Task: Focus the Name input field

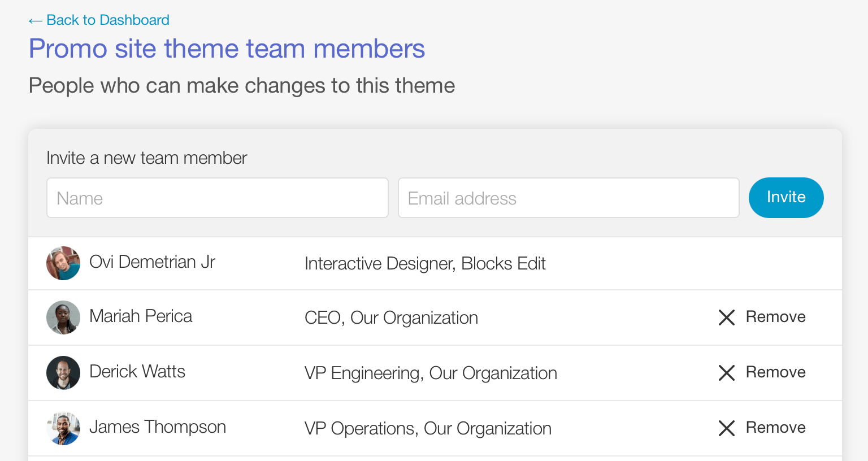Action: [218, 198]
